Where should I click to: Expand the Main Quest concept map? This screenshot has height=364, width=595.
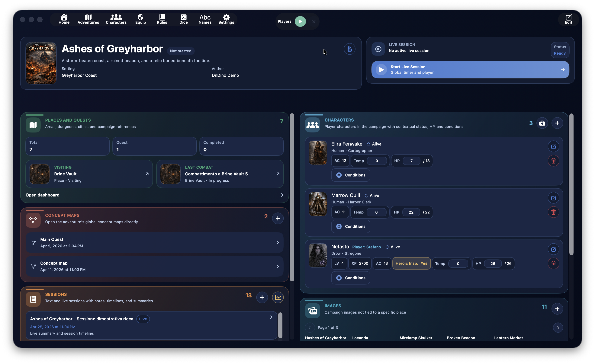[278, 243]
